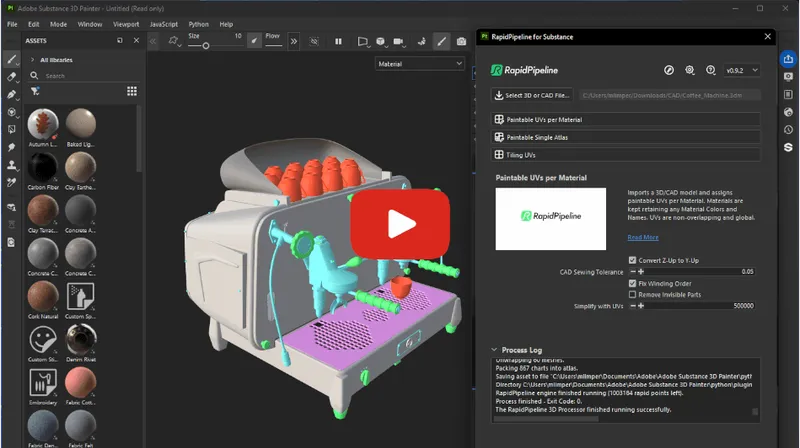Viewport: 800px width, 448px height.
Task: Toggle the painting mode brush icon in the top toolbar
Action: coord(441,41)
